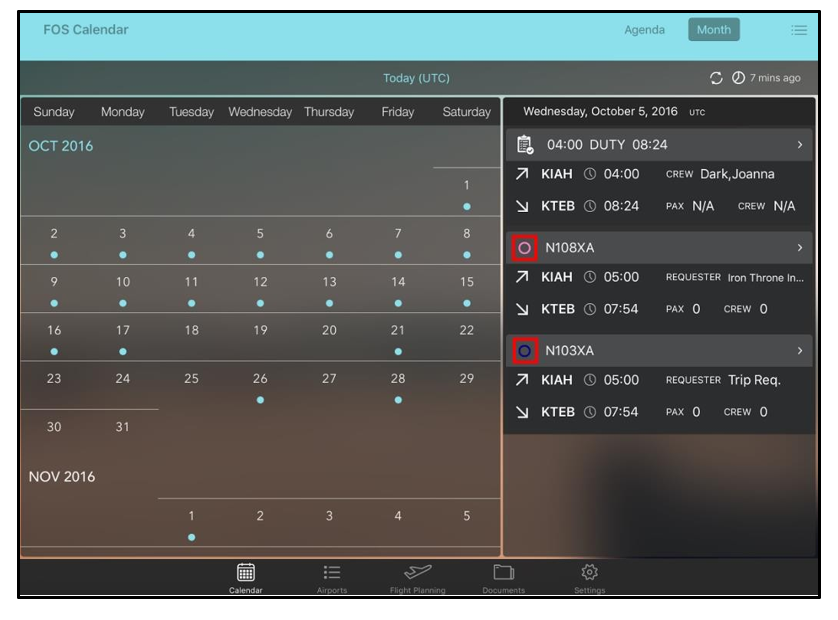Click blue circle marker for N103XA

[x=525, y=351]
